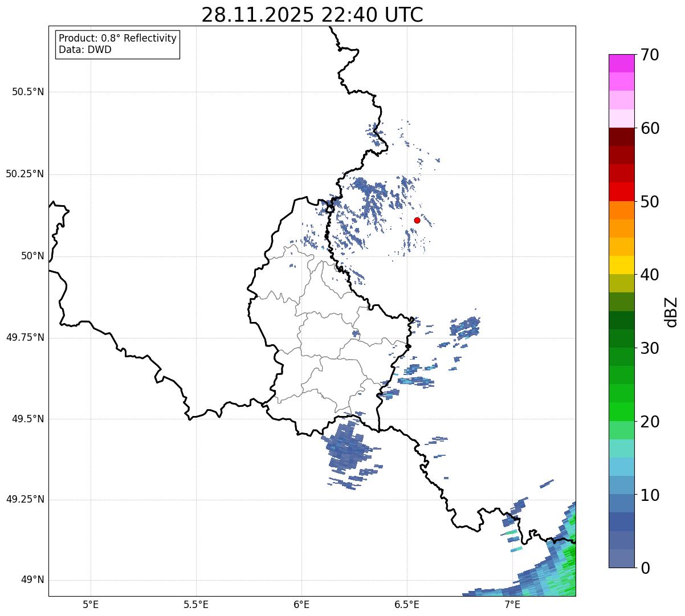The width and height of the screenshot is (685, 616).
Task: Click the colorbar tick label 0
Action: pos(645,568)
